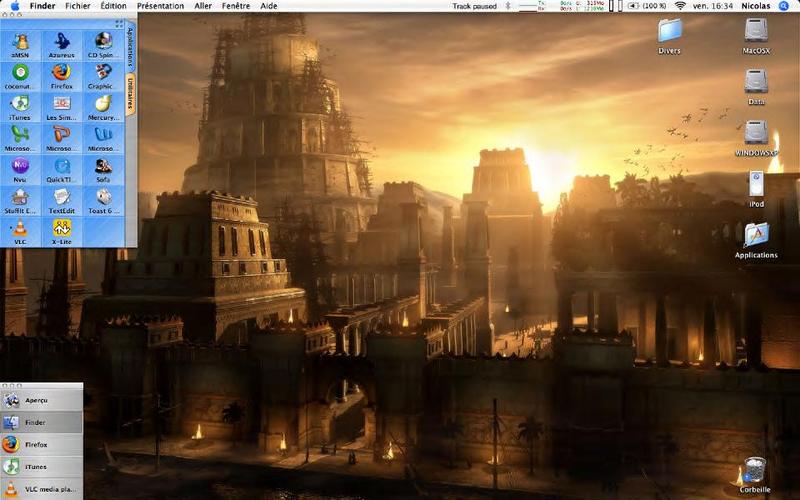Image resolution: width=800 pixels, height=500 pixels.
Task: Open the Fichier menu
Action: 78,6
